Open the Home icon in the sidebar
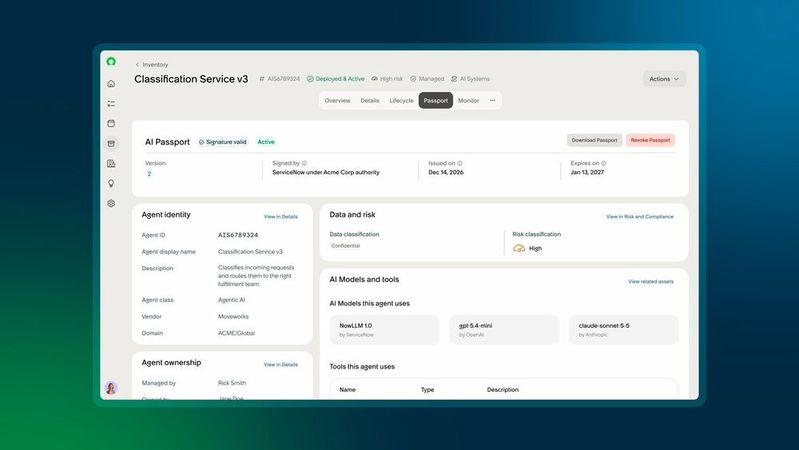799x450 pixels. 111,84
